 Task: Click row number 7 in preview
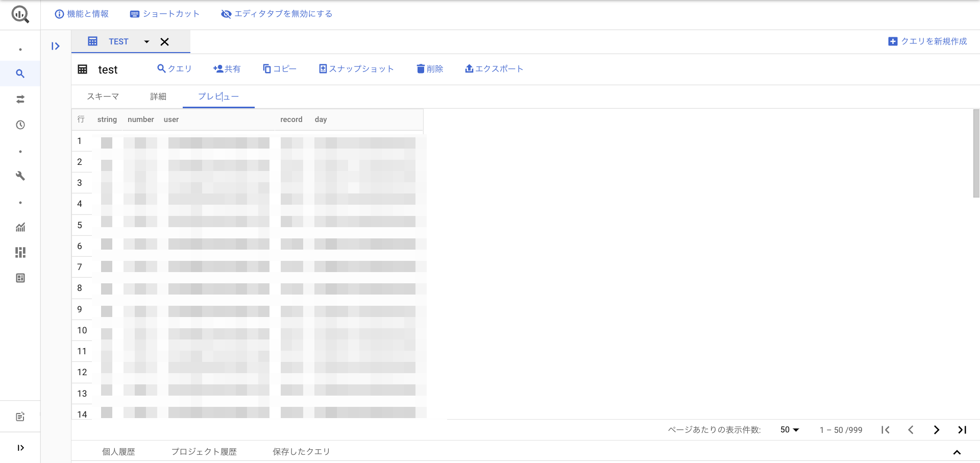click(80, 267)
